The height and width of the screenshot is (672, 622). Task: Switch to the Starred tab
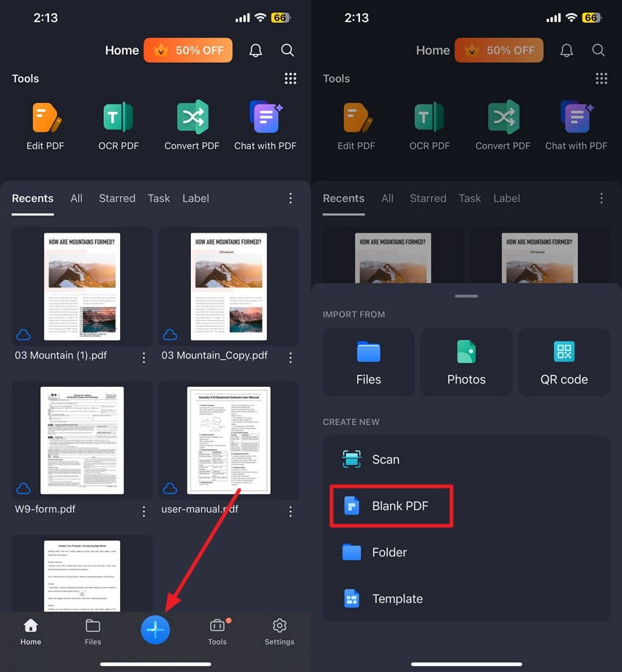(116, 198)
